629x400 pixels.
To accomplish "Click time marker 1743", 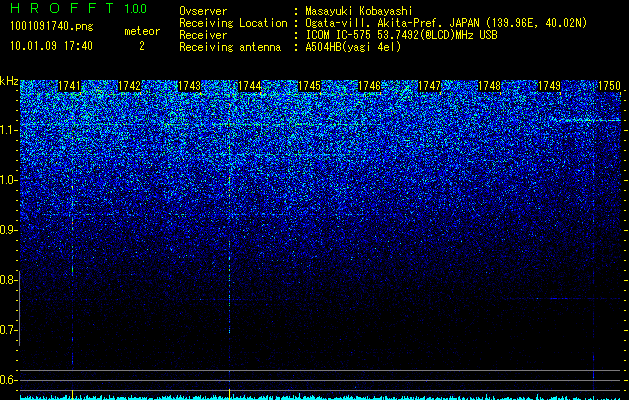I will tap(189, 86).
